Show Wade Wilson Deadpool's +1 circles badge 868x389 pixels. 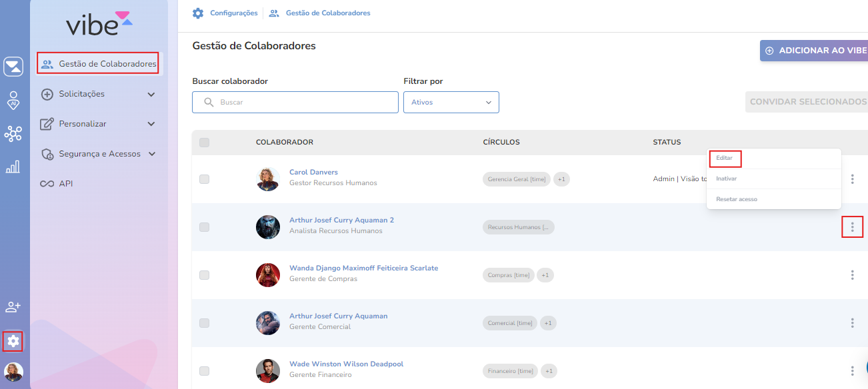coord(549,371)
